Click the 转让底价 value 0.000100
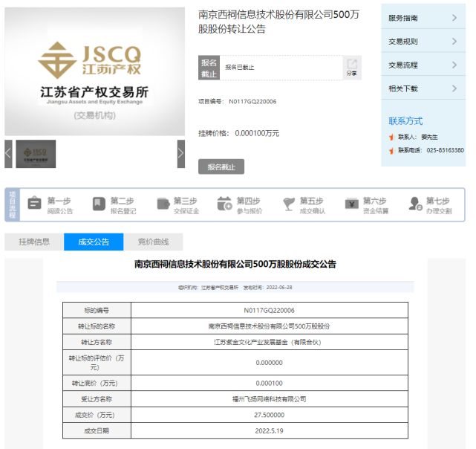 [270, 383]
